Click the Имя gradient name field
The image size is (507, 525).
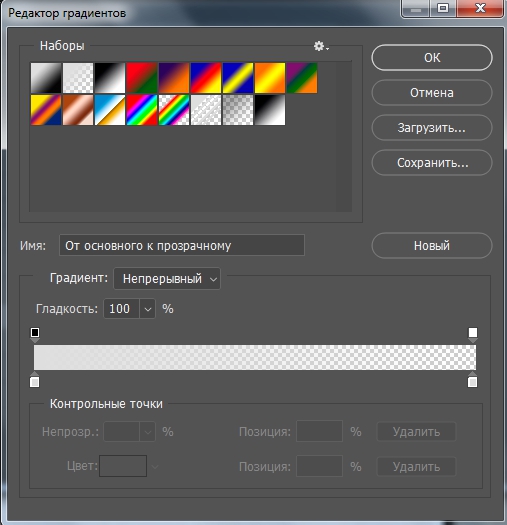182,245
